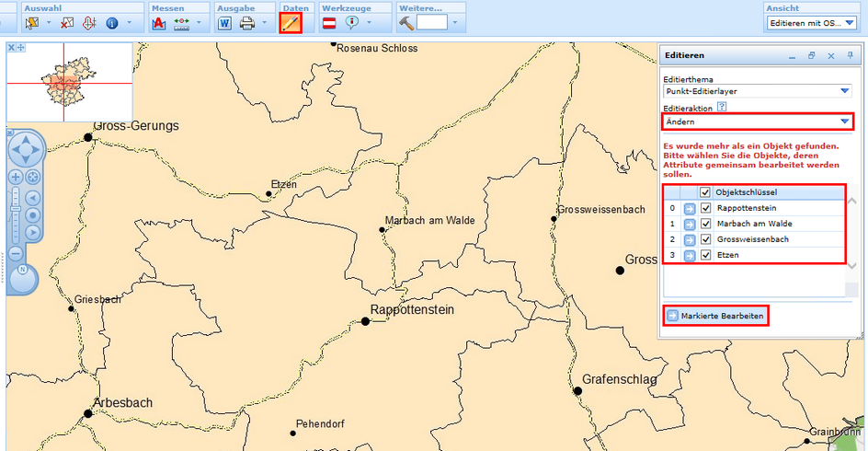The width and height of the screenshot is (868, 451).
Task: Open Word export icon under Ausgabe
Action: click(x=224, y=23)
